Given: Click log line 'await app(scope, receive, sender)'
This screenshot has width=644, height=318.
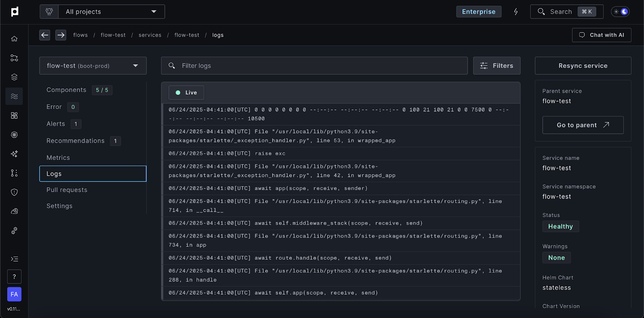Looking at the screenshot, I should click(341, 188).
